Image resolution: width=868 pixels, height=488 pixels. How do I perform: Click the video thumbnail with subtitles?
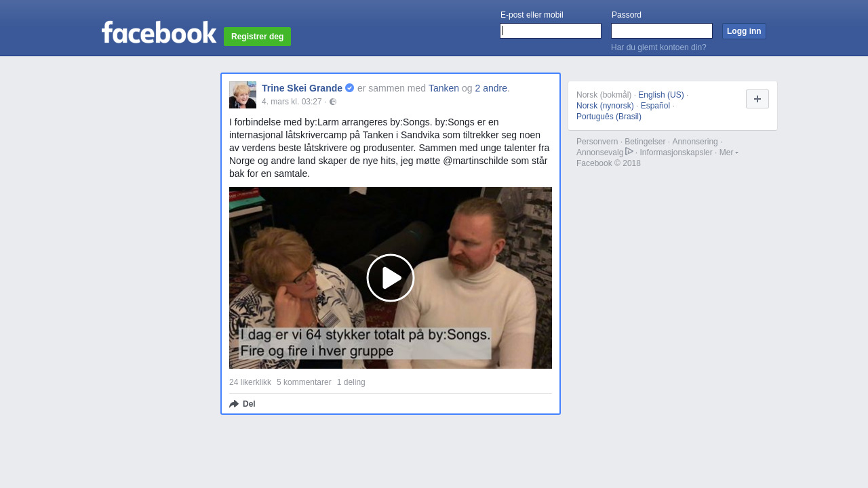tap(391, 278)
